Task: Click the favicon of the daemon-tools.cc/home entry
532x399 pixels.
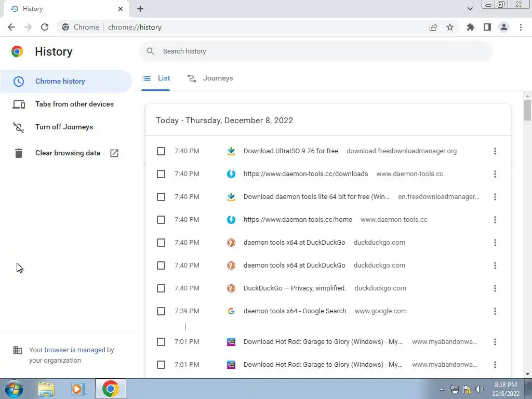Action: coord(231,220)
